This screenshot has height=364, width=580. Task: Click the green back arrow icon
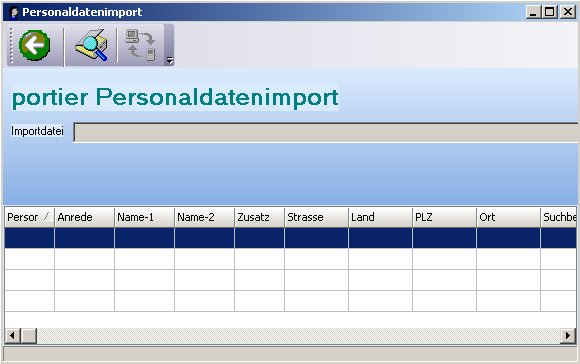pyautogui.click(x=34, y=45)
